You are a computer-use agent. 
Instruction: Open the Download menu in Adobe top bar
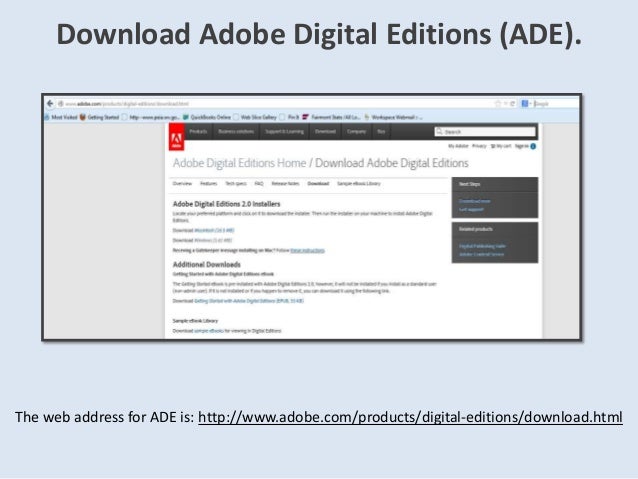(x=325, y=131)
